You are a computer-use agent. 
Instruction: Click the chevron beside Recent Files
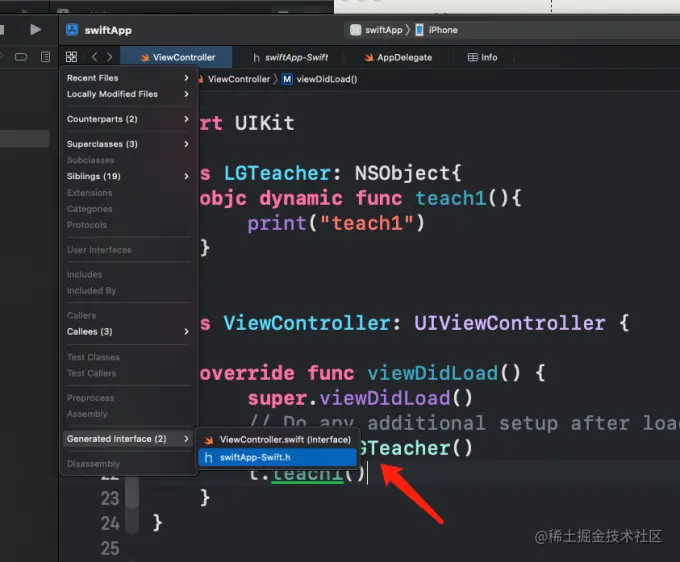coord(186,78)
